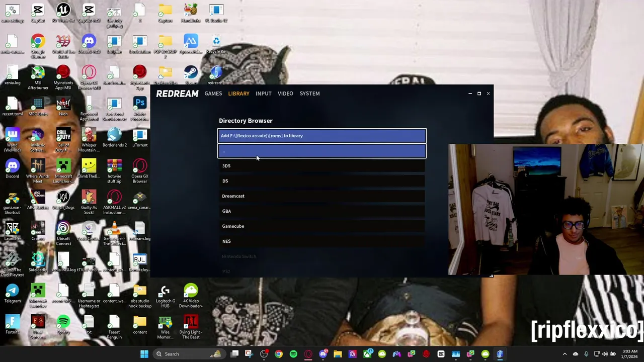Select the CapCut desktop icon
Screen dimensions: 644x362
tap(38, 14)
